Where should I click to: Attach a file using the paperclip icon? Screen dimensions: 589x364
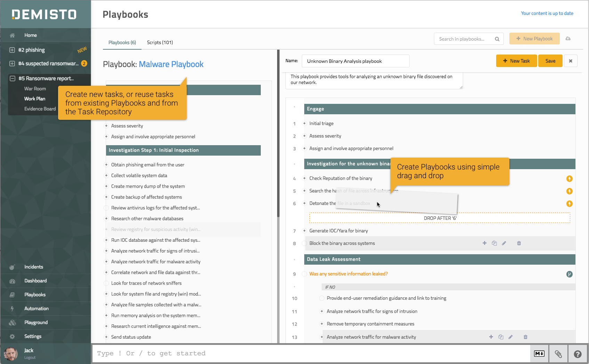coord(558,354)
